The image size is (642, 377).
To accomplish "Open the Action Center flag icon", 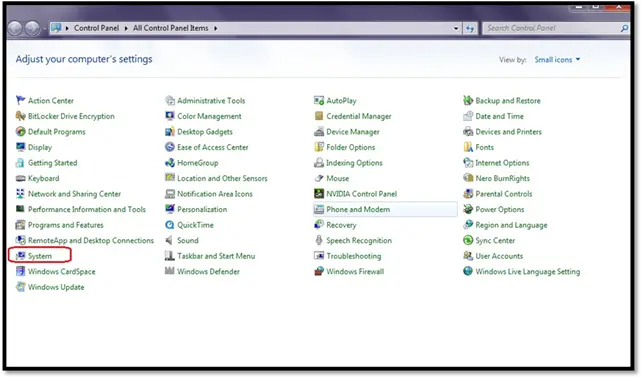I will [x=20, y=101].
